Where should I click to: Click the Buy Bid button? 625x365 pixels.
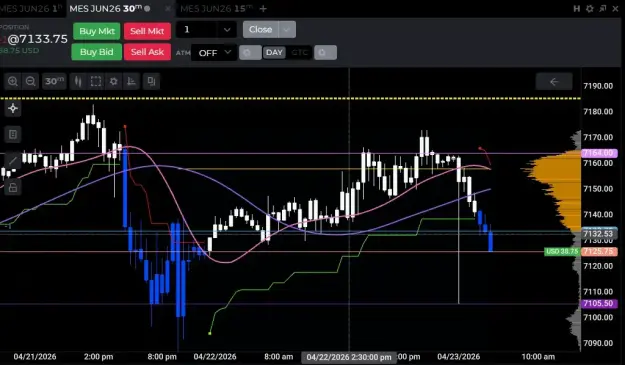click(96, 52)
